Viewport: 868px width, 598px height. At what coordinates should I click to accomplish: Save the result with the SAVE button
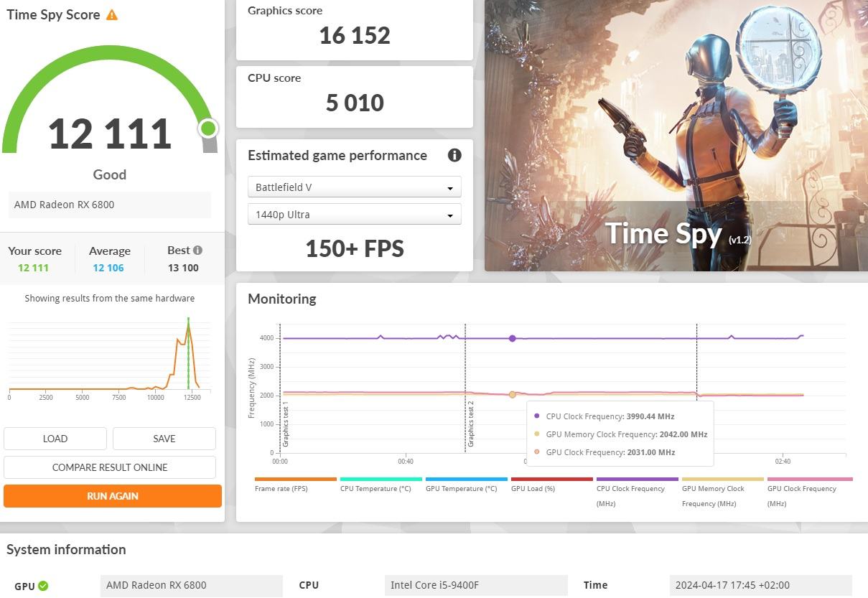coord(164,439)
